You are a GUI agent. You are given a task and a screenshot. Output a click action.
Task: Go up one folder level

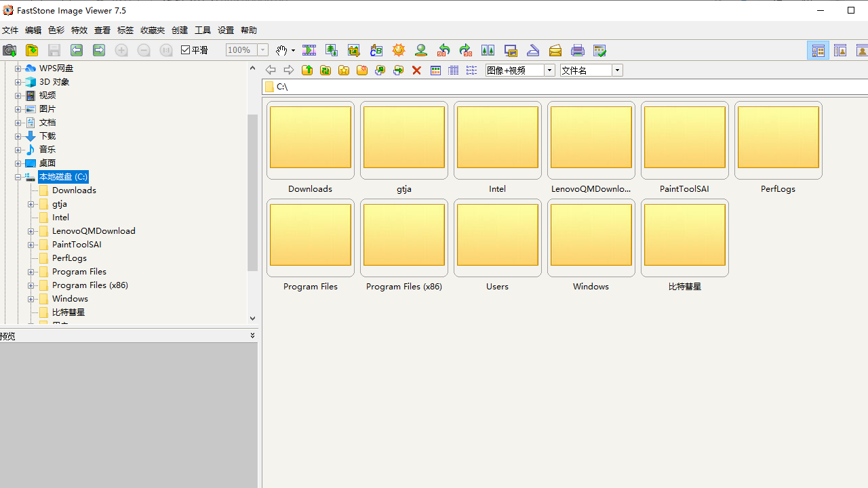pyautogui.click(x=307, y=70)
